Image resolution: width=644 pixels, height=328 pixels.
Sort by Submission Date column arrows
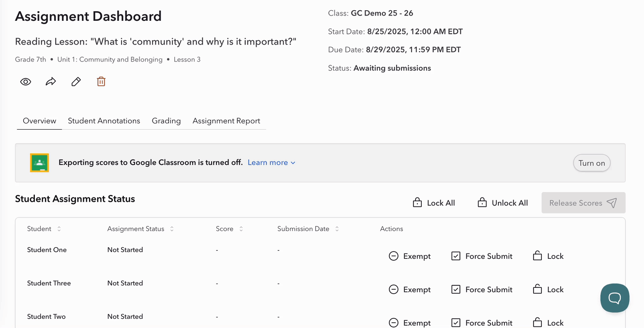pyautogui.click(x=337, y=229)
